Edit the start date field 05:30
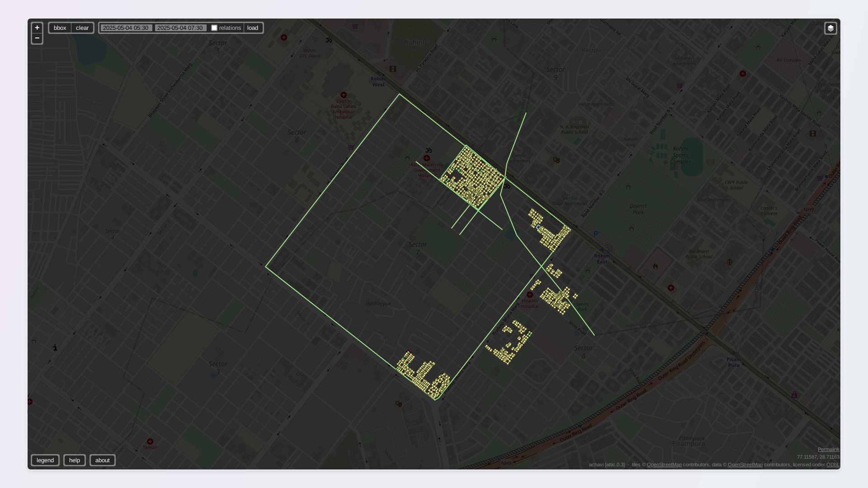 tap(127, 28)
